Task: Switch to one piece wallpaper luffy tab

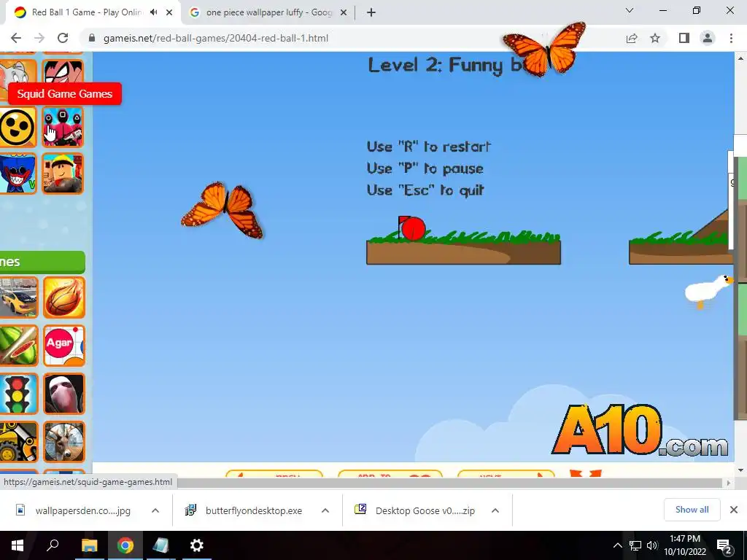Action: point(269,12)
